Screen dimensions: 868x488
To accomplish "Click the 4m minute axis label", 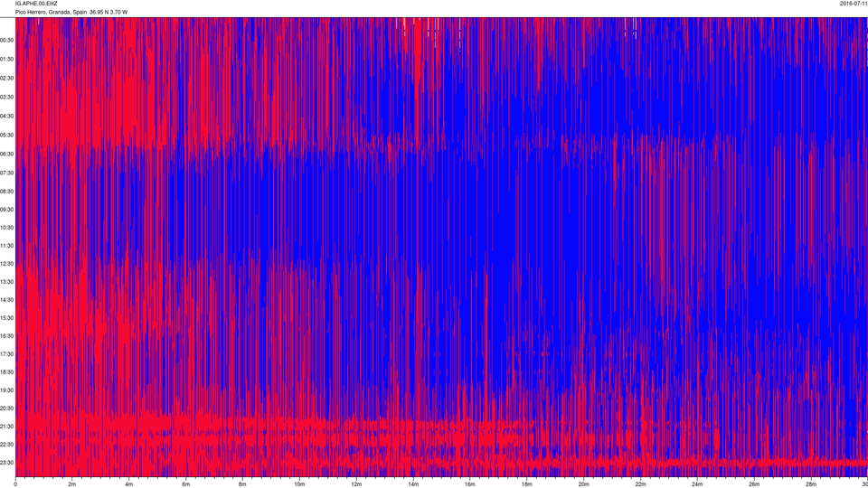I will (x=129, y=484).
